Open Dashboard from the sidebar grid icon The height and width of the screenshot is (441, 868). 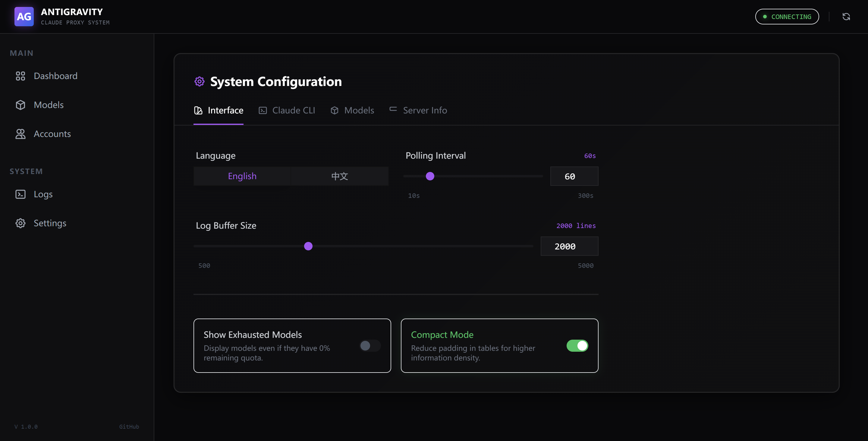20,76
